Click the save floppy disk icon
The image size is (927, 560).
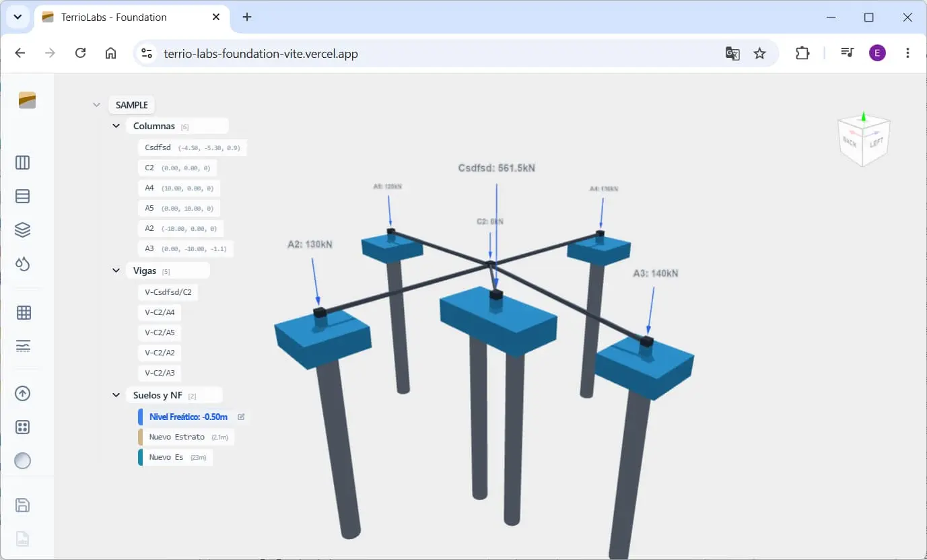click(x=22, y=505)
